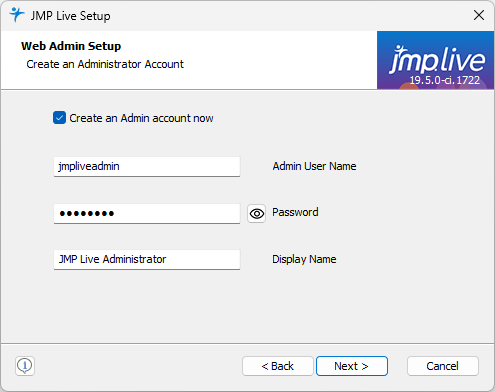Click the JMP star icon in title bar
The height and width of the screenshot is (392, 495).
(x=16, y=15)
